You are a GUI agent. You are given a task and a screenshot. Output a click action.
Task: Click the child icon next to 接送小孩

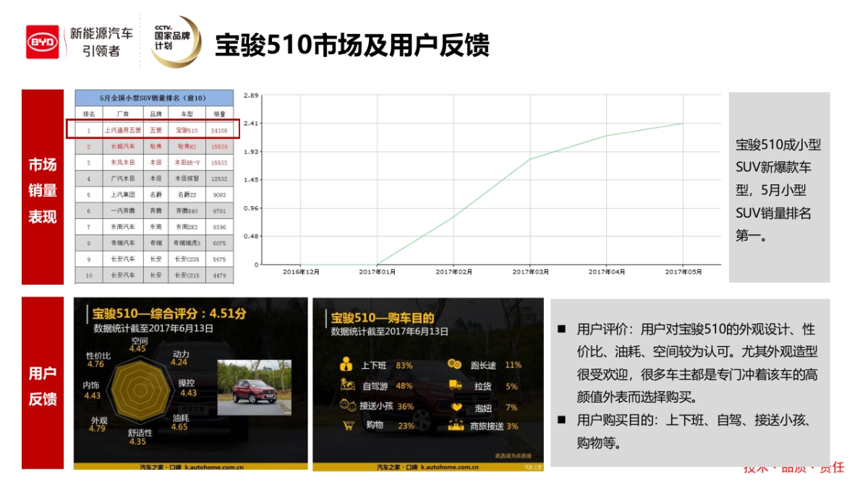tap(347, 405)
